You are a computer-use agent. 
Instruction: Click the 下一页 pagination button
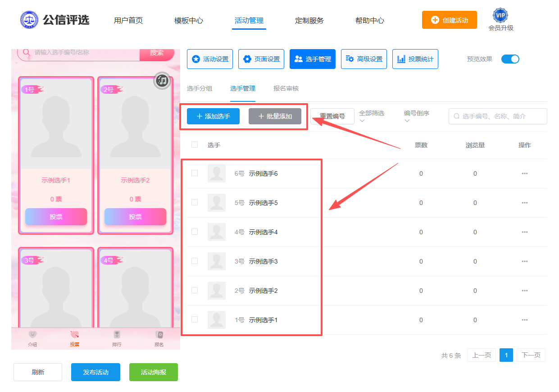tap(531, 355)
